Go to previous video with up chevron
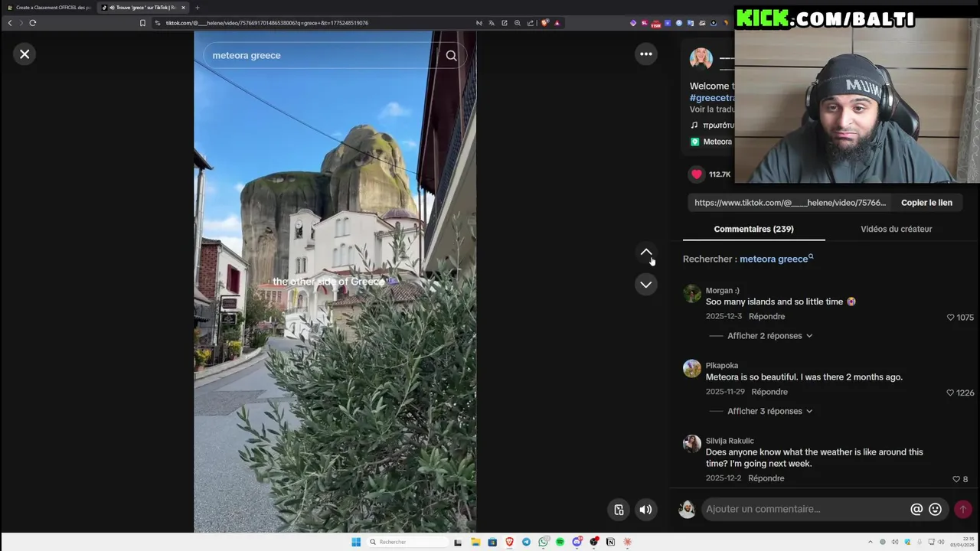Screen dimensions: 980x551 point(646,252)
